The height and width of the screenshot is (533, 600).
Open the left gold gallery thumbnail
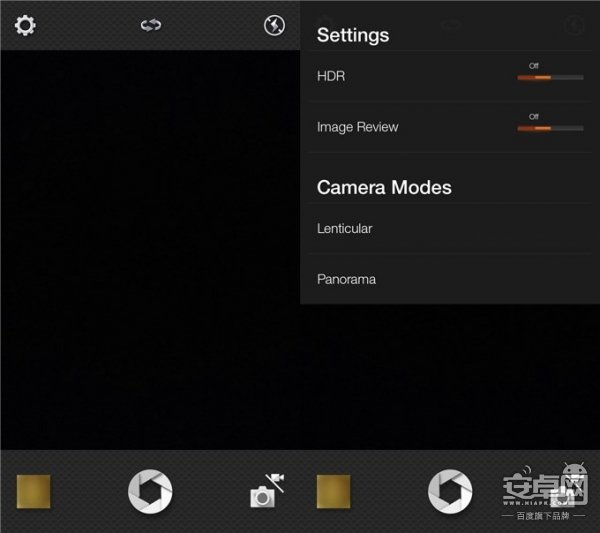click(34, 491)
